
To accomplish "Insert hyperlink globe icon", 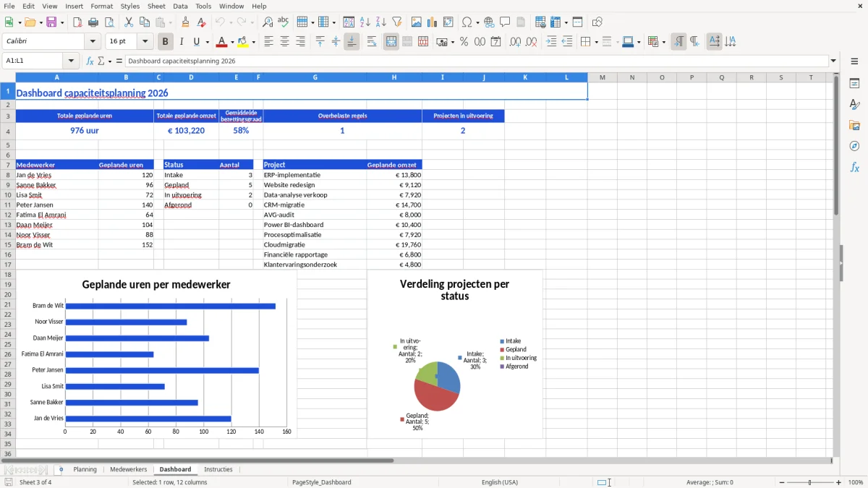I will click(x=489, y=22).
